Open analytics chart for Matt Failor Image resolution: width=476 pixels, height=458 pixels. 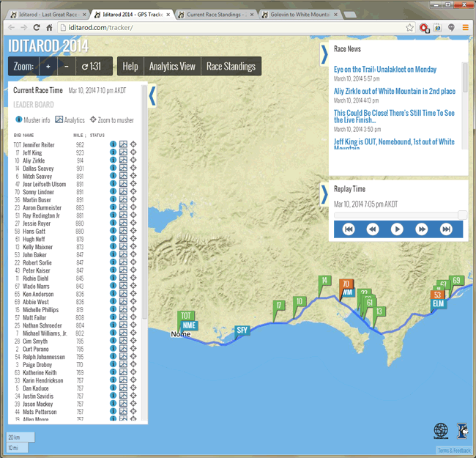pyautogui.click(x=123, y=317)
